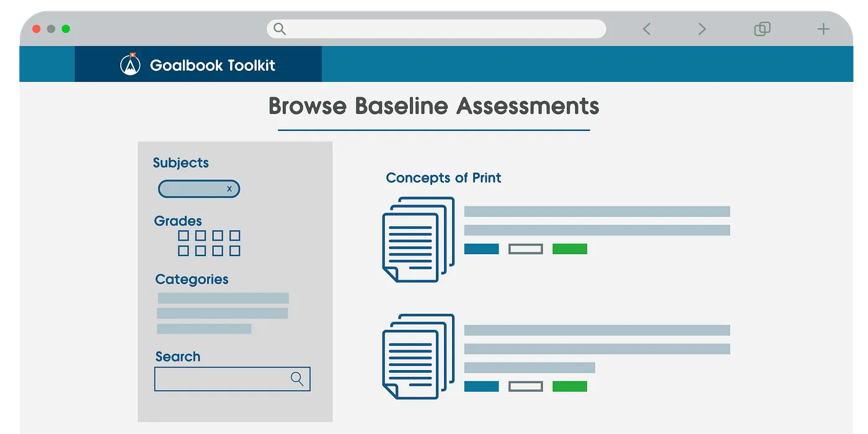Click the browser back arrow
Viewport: 868px width, 434px height.
[x=647, y=29]
